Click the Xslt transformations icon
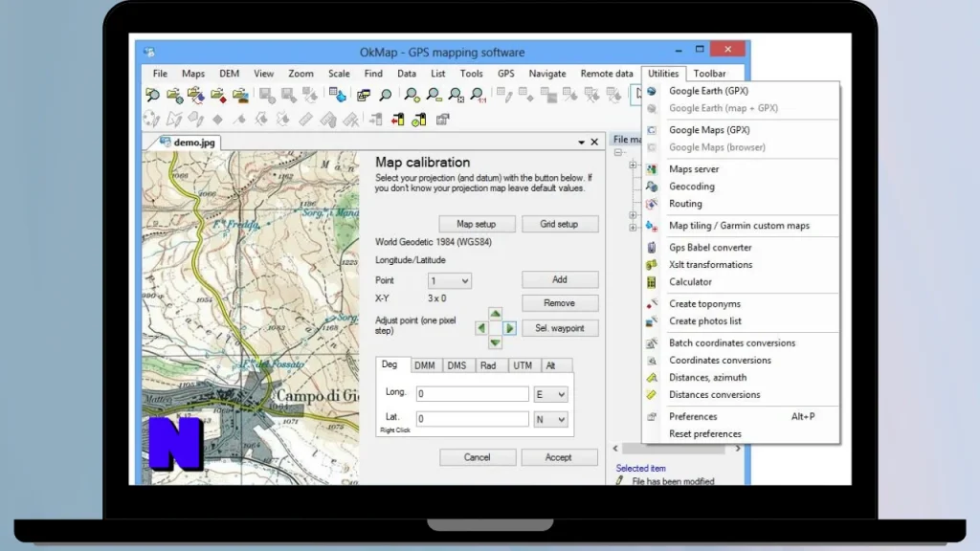The width and height of the screenshot is (980, 551). coord(651,265)
